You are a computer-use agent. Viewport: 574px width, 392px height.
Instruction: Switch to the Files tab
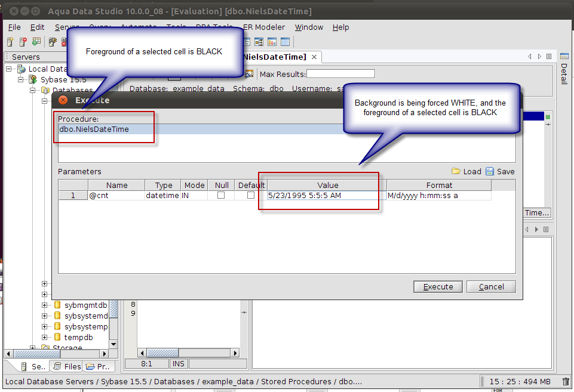coord(67,366)
